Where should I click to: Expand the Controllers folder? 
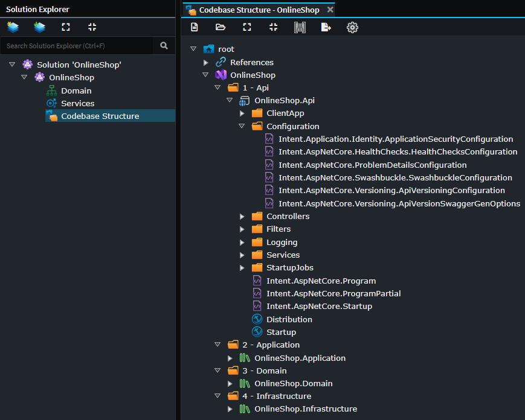tap(242, 216)
